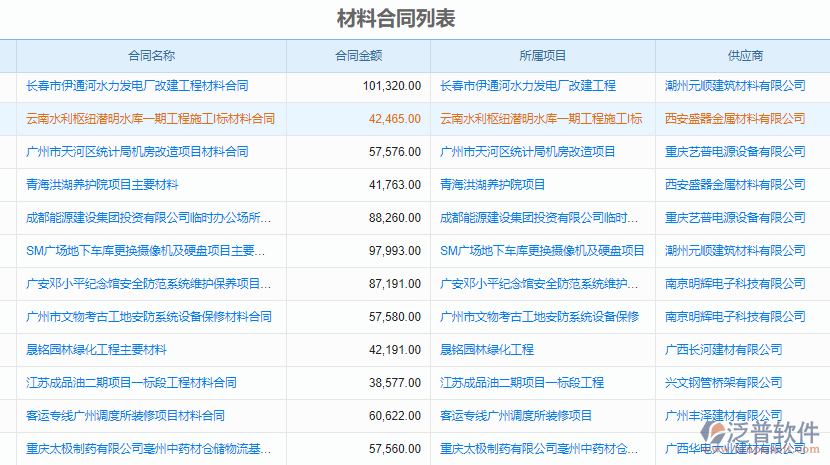Open project 江苏成品油二期项目一标段工程
The height and width of the screenshot is (465, 830).
pos(522,382)
